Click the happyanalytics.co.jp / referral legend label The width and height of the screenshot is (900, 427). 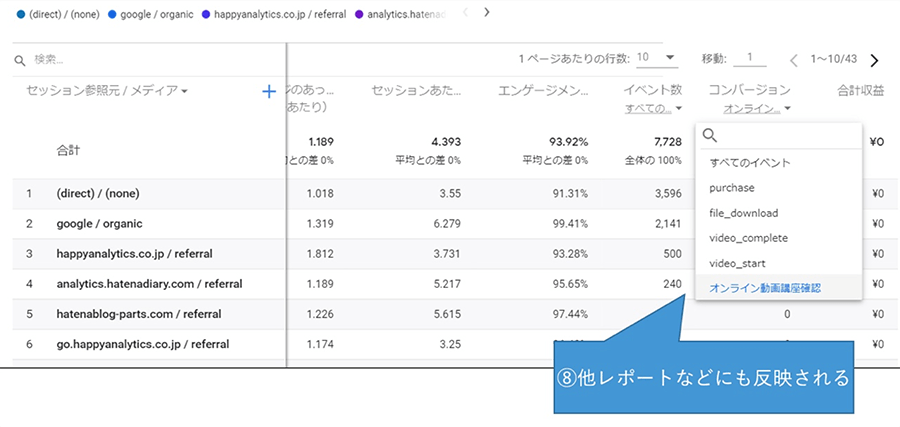280,14
